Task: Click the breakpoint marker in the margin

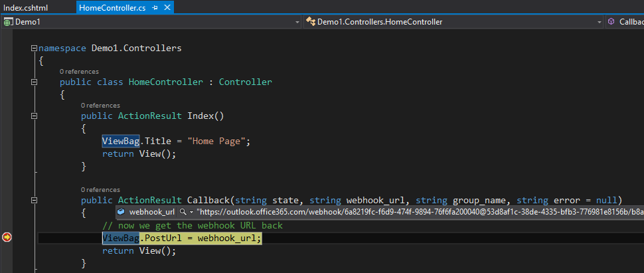Action: pos(7,237)
